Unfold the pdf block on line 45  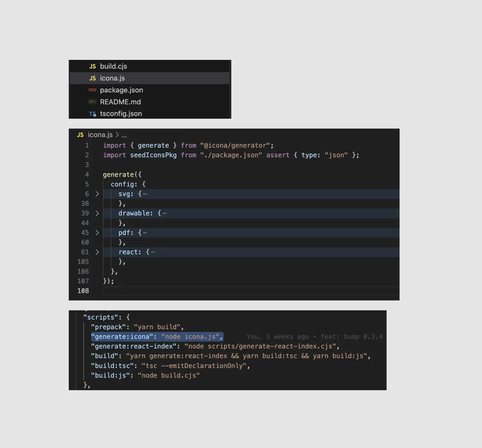[x=97, y=233]
